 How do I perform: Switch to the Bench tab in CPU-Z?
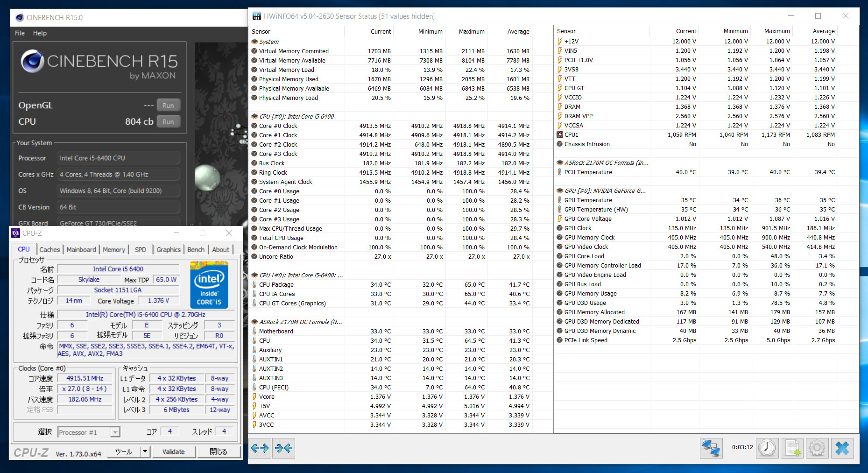point(196,250)
